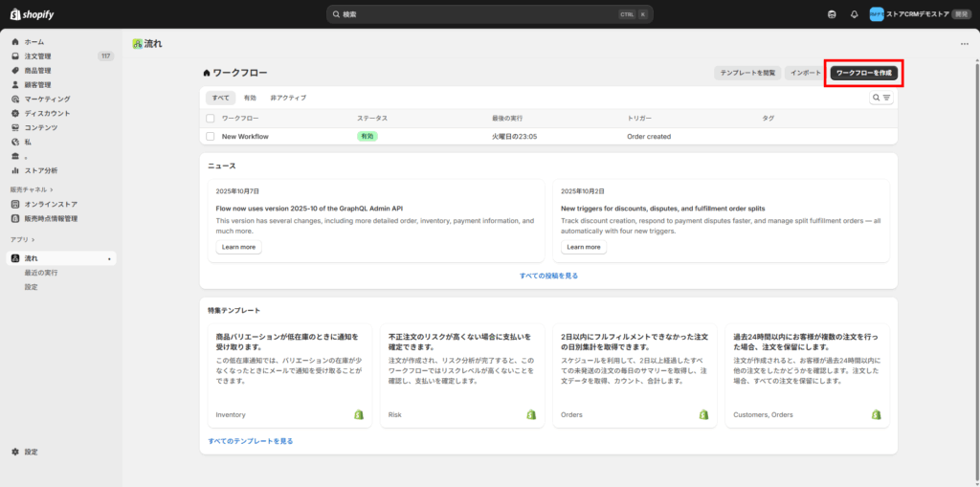Expand the アプリ section in sidebar
This screenshot has width=980, height=487.
coord(22,239)
